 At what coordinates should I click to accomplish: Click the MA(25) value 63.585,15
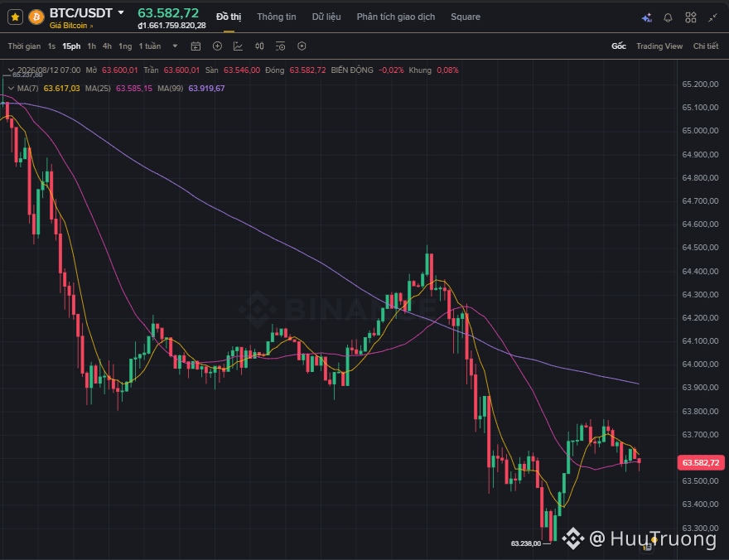(134, 89)
